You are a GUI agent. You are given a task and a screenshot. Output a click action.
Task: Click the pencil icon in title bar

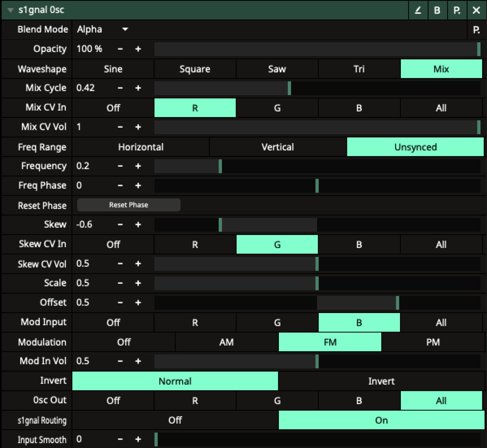[x=418, y=10]
